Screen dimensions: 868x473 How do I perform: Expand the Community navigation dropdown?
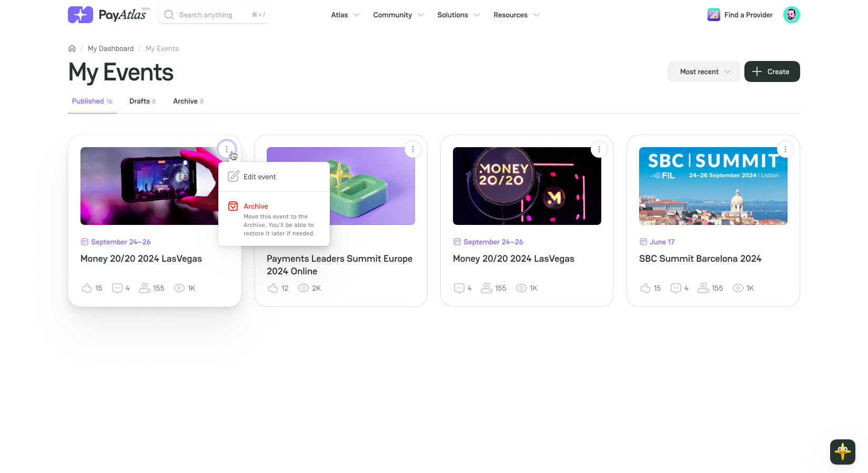[x=398, y=15]
